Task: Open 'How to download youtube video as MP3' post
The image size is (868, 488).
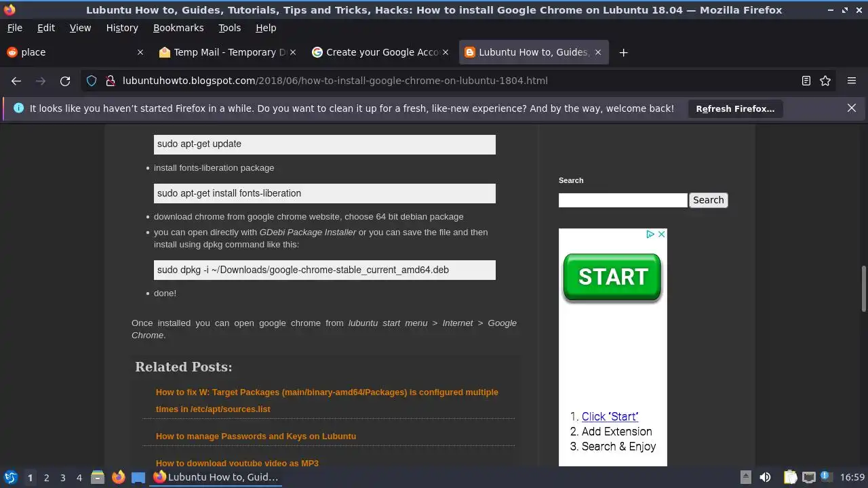Action: [237, 464]
